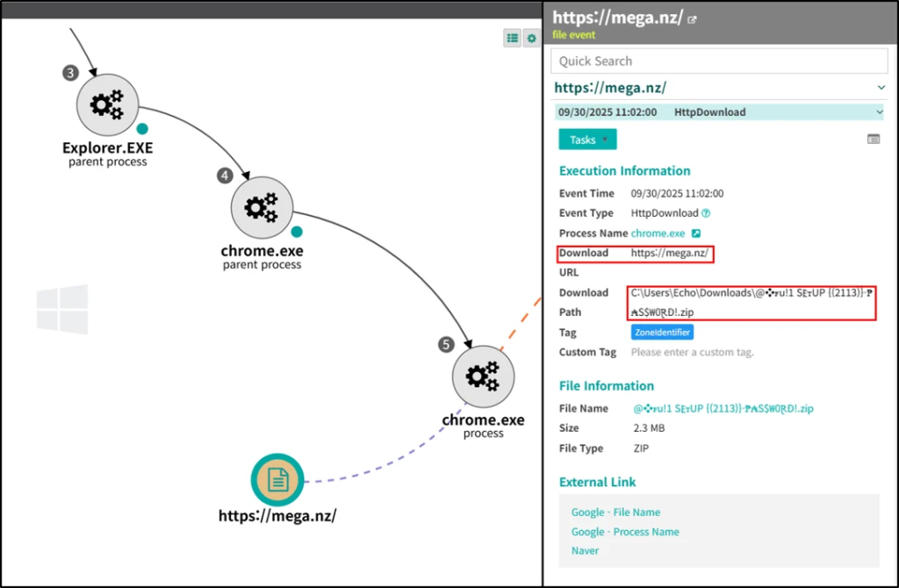
Task: Open Google - Process Name link
Action: click(x=625, y=532)
